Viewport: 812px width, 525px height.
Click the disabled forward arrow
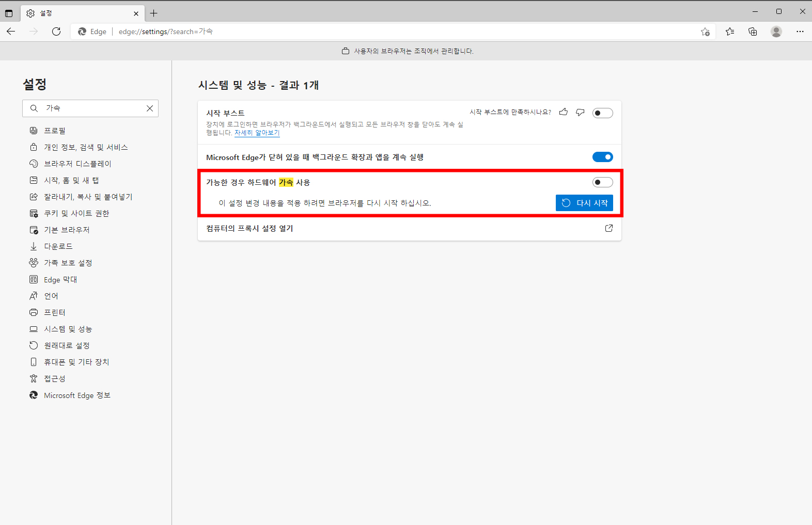34,31
